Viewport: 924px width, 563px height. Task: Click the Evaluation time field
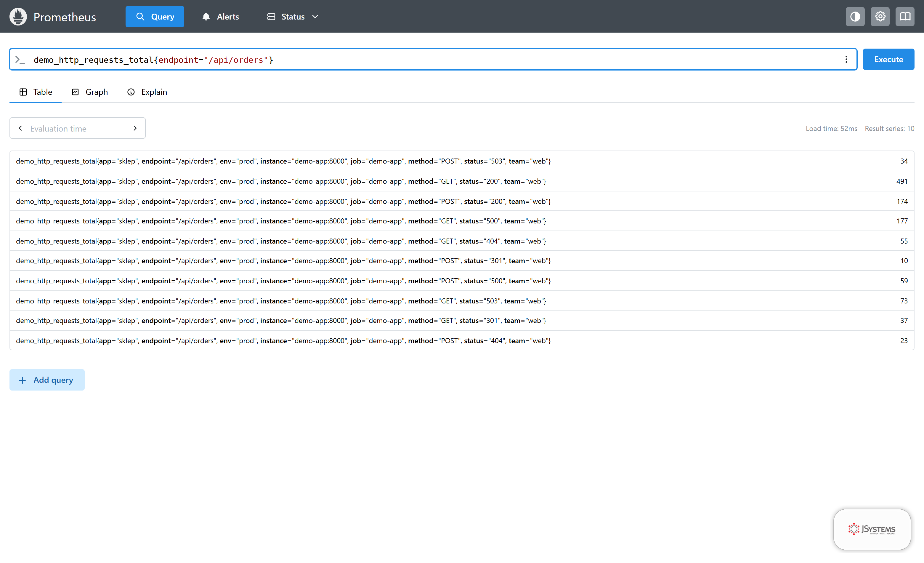click(x=78, y=128)
